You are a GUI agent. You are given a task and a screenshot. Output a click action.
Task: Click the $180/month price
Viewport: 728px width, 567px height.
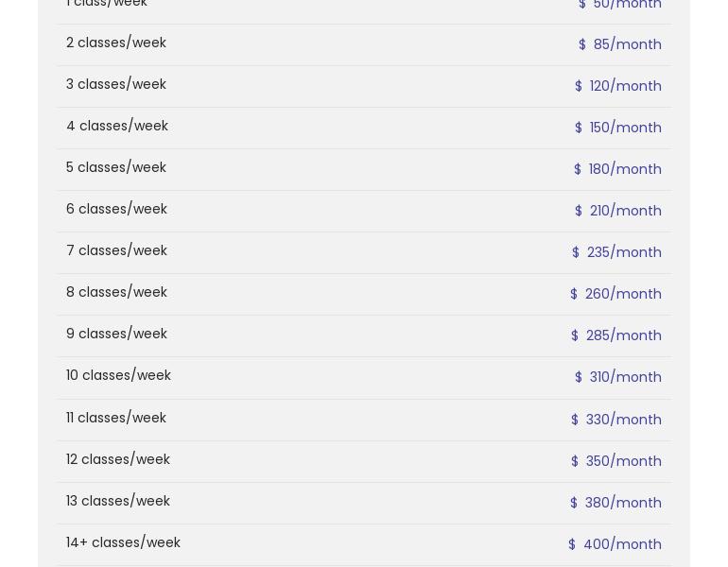tap(617, 169)
